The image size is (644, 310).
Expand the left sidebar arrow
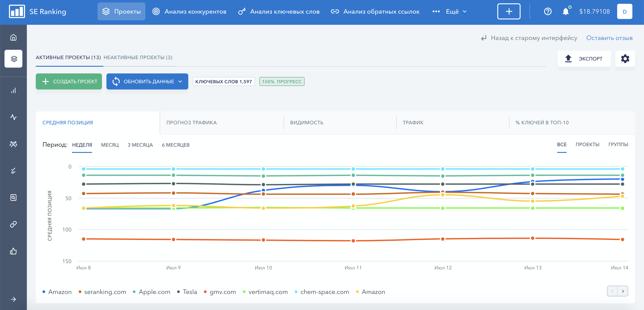13,299
